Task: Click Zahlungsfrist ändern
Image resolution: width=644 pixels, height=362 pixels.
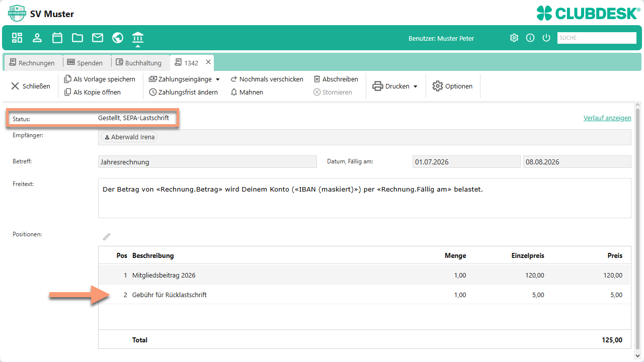Action: pyautogui.click(x=184, y=92)
